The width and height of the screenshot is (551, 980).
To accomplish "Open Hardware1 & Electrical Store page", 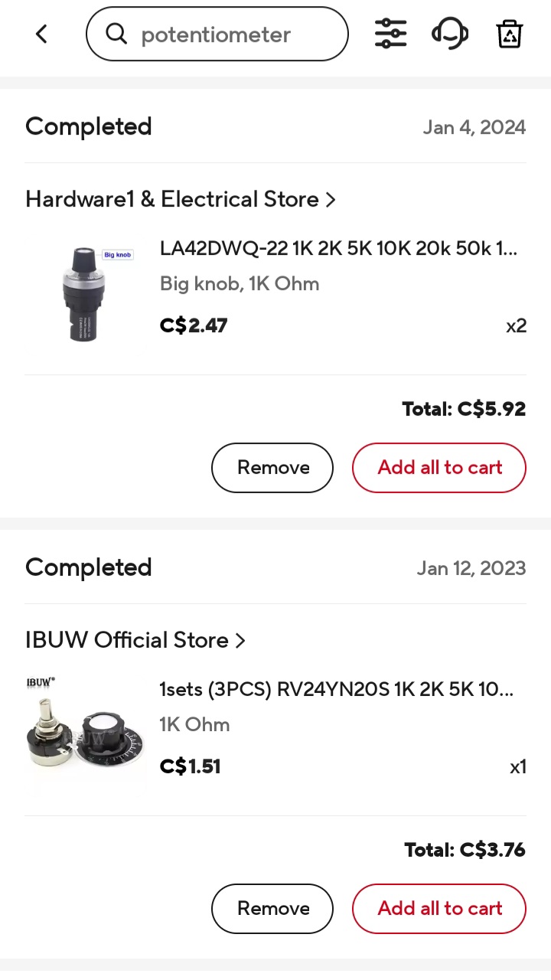I will pos(172,199).
